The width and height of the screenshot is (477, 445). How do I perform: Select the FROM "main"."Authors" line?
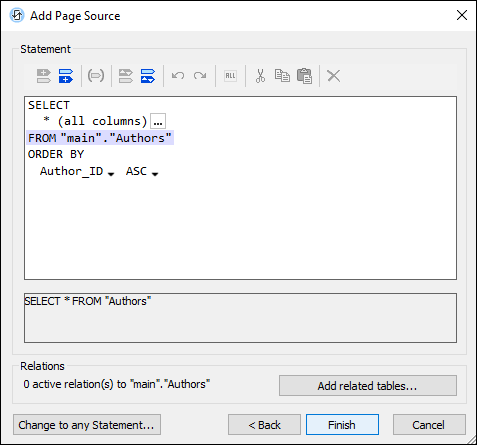[x=100, y=138]
